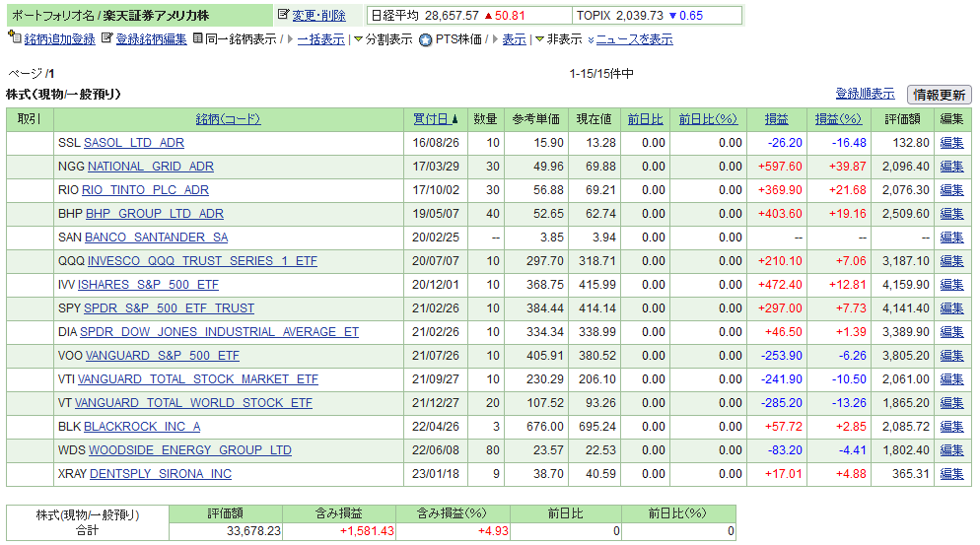Click 編集 in the SSL row
The image size is (980, 545).
click(951, 143)
